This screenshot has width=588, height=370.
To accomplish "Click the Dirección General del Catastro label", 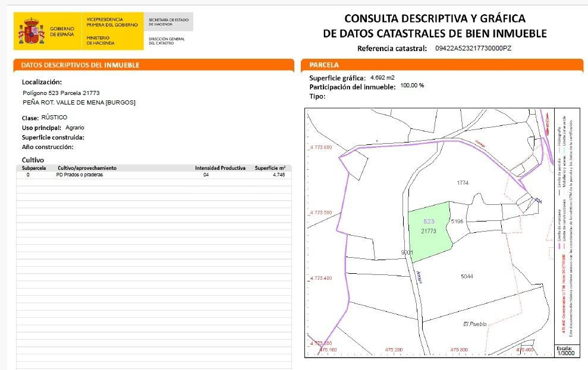I will (x=167, y=41).
